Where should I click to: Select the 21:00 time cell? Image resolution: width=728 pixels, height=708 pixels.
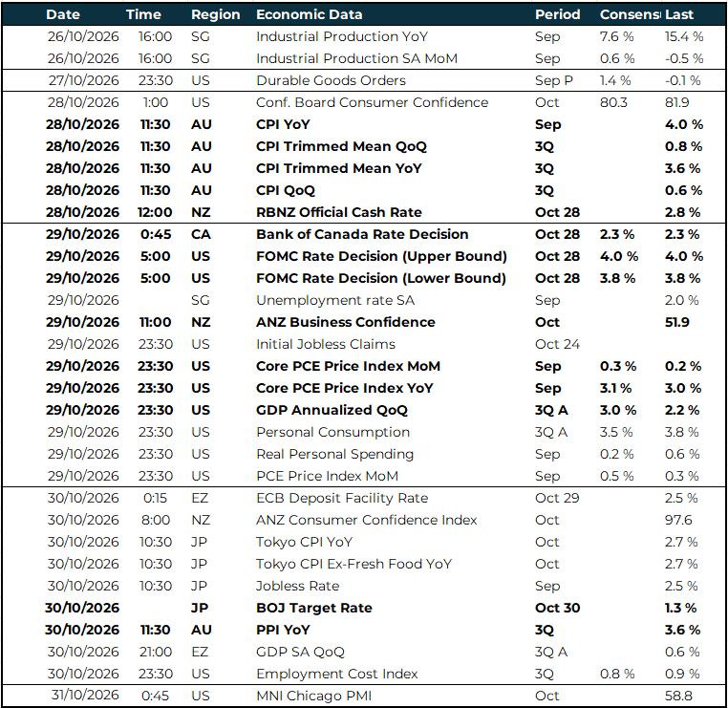(156, 652)
